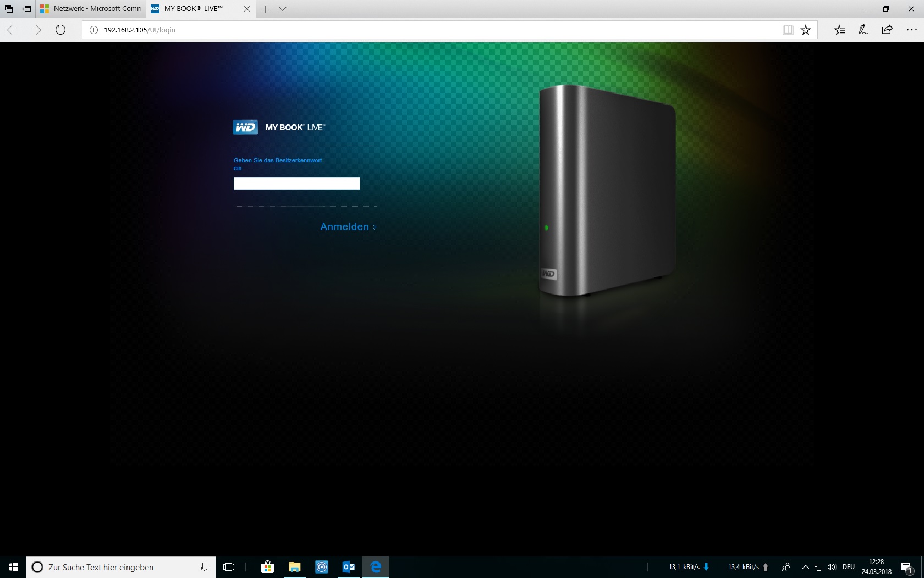Open a new browser tab
The image size is (924, 578).
click(x=265, y=9)
